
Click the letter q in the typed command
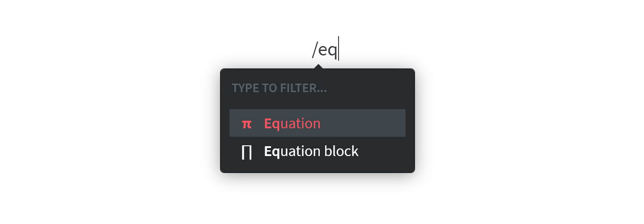pos(332,51)
